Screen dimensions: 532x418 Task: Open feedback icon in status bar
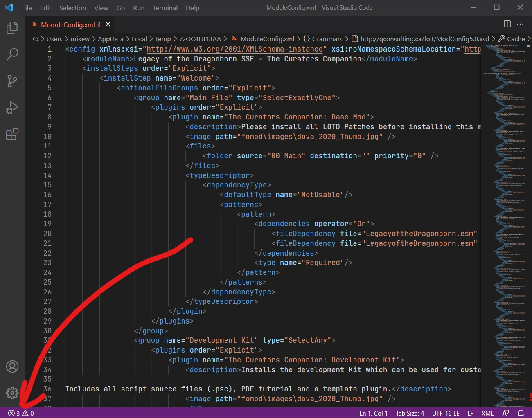click(506, 413)
